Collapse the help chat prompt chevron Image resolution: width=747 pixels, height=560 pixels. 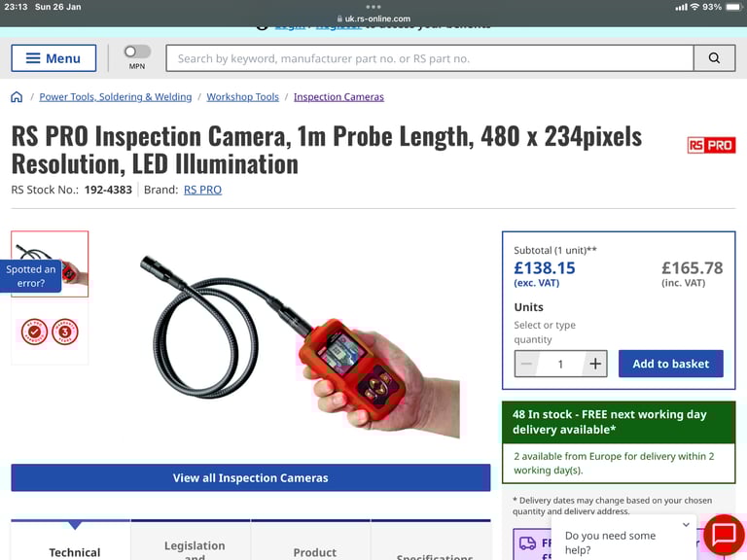tap(686, 524)
